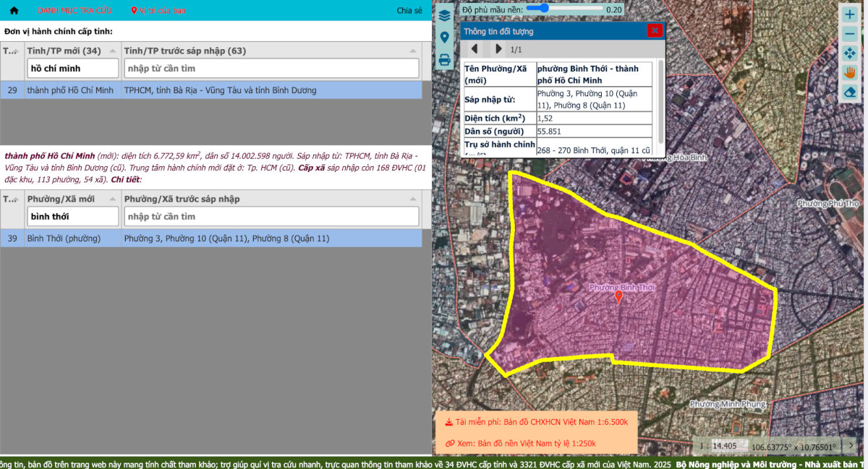Click Vị trí của bạn menu item

[x=158, y=11]
